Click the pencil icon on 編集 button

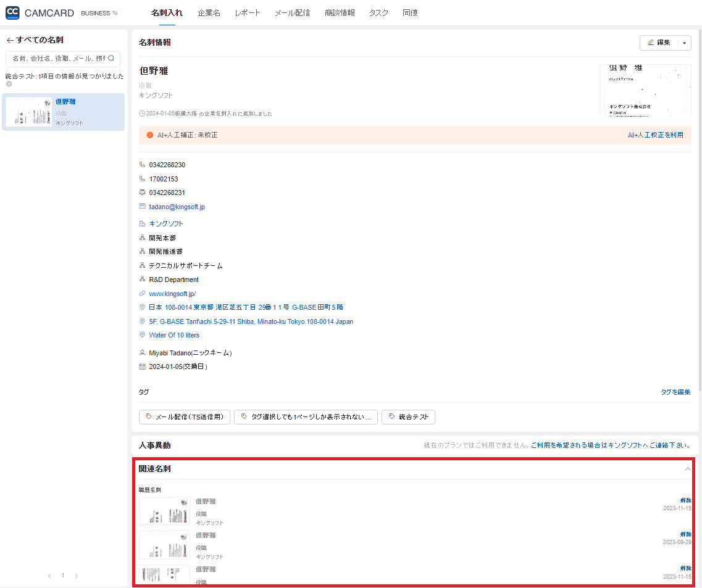coord(651,43)
